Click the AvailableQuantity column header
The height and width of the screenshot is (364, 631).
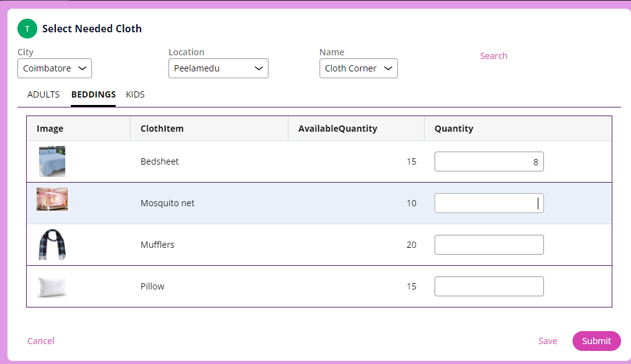[338, 129]
